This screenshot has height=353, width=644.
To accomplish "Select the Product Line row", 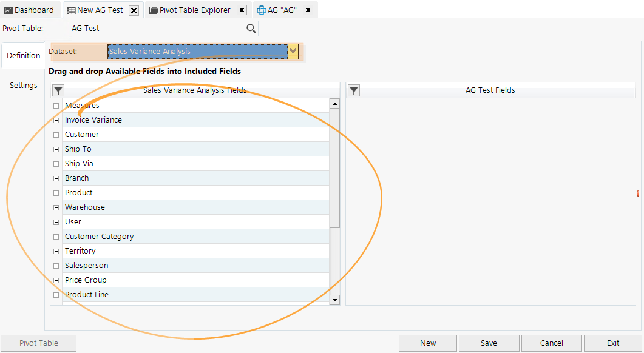I will click(x=195, y=295).
